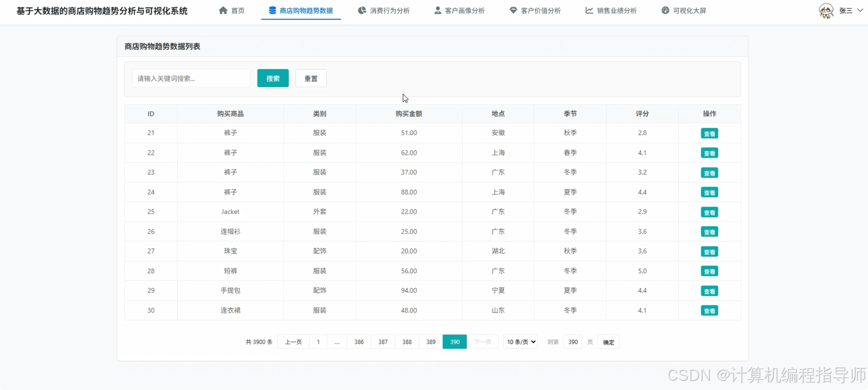Click the 连帽衫 product cell
Image resolution: width=868 pixels, height=390 pixels.
(x=230, y=232)
